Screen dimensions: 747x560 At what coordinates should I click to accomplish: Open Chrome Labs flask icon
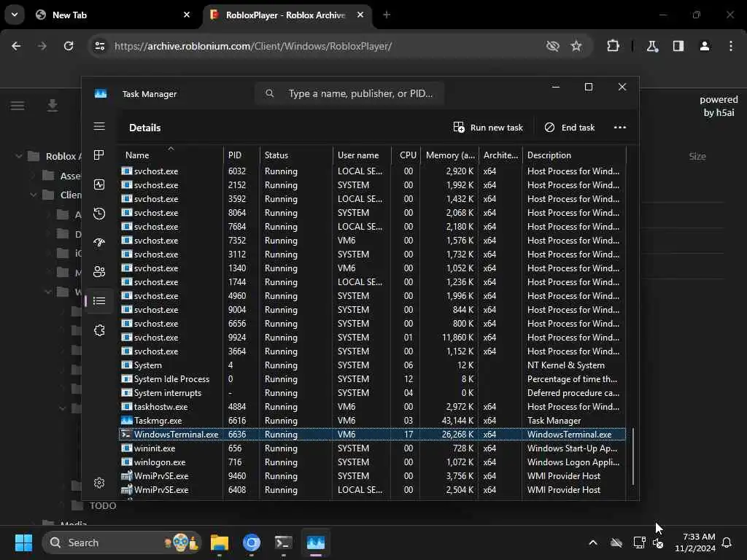coord(652,46)
